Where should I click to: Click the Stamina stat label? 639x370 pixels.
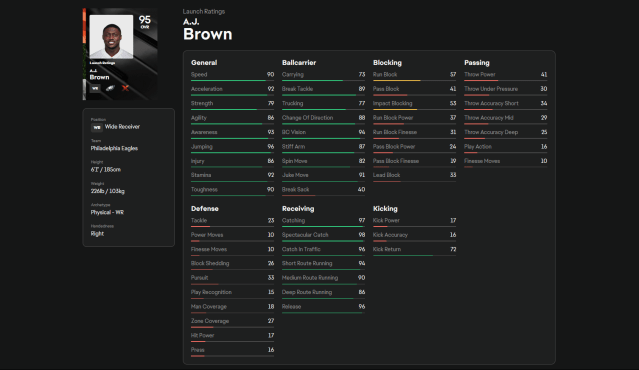coord(201,175)
